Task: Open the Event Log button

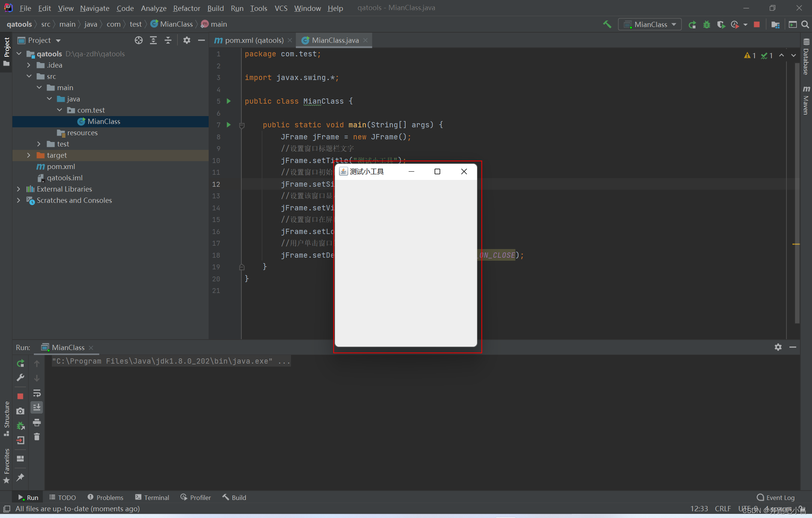Action: (x=776, y=497)
